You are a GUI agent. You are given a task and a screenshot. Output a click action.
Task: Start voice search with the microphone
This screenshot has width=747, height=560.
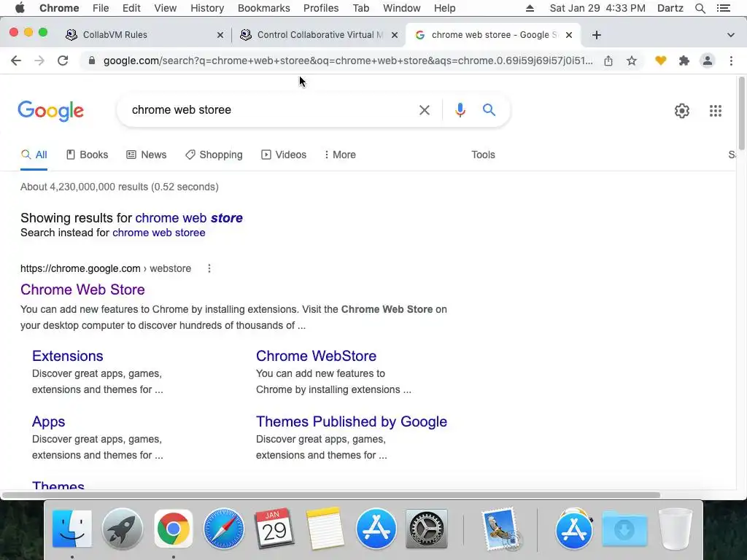(460, 110)
